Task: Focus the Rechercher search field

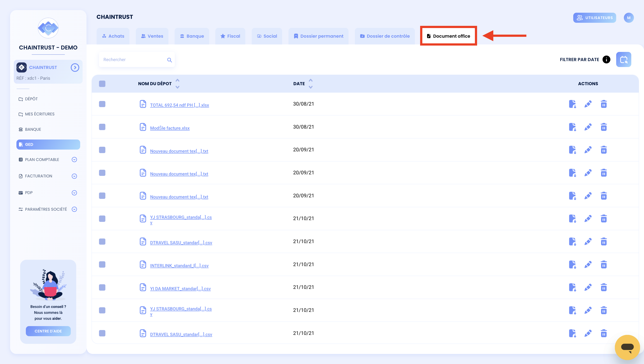Action: click(137, 60)
